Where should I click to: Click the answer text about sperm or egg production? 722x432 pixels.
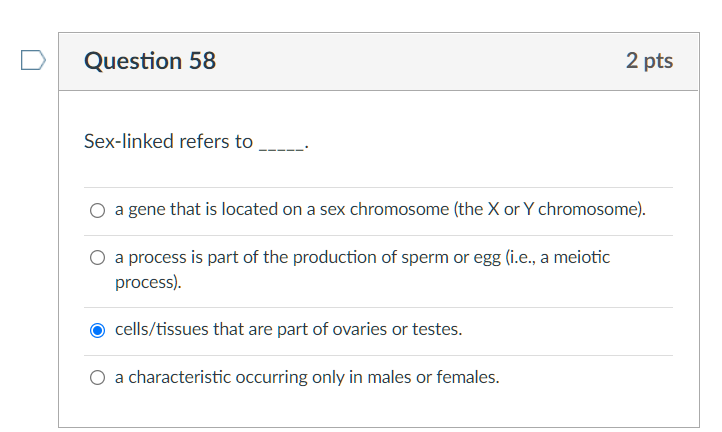click(300, 258)
